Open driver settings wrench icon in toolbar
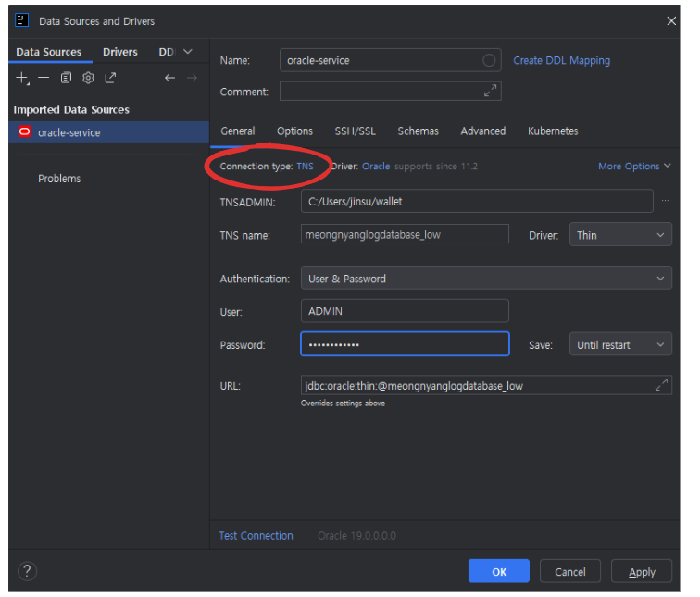This screenshot has height=597, width=700. [88, 78]
